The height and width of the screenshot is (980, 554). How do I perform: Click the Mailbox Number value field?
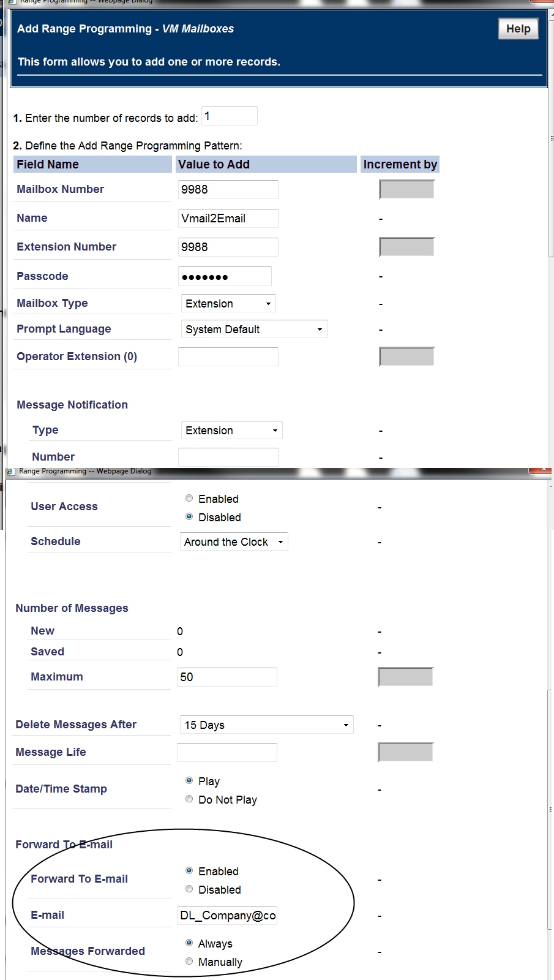228,189
